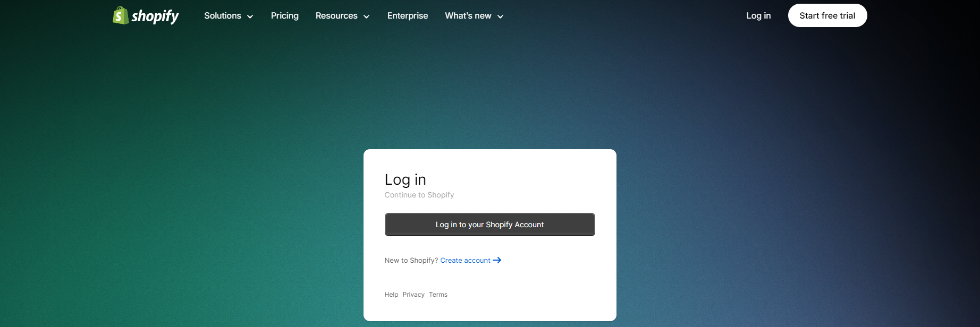Click the Start free trial button
Image resolution: width=980 pixels, height=327 pixels.
coord(827,15)
